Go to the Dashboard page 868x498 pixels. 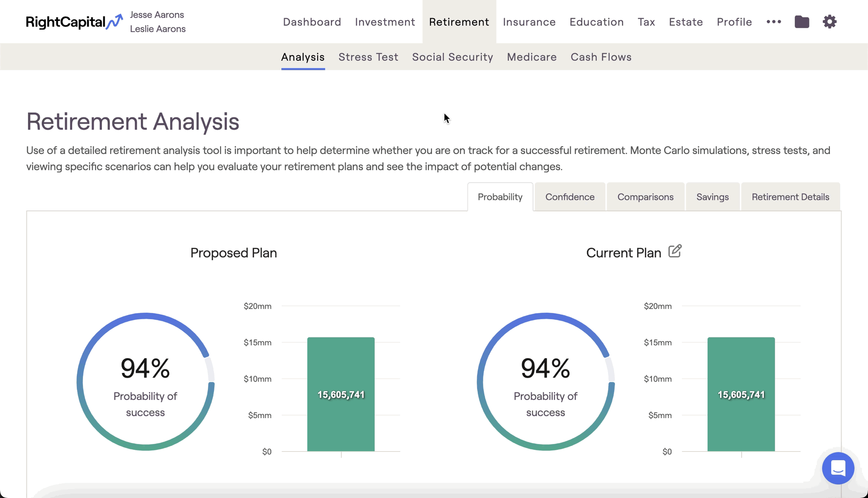pos(312,22)
